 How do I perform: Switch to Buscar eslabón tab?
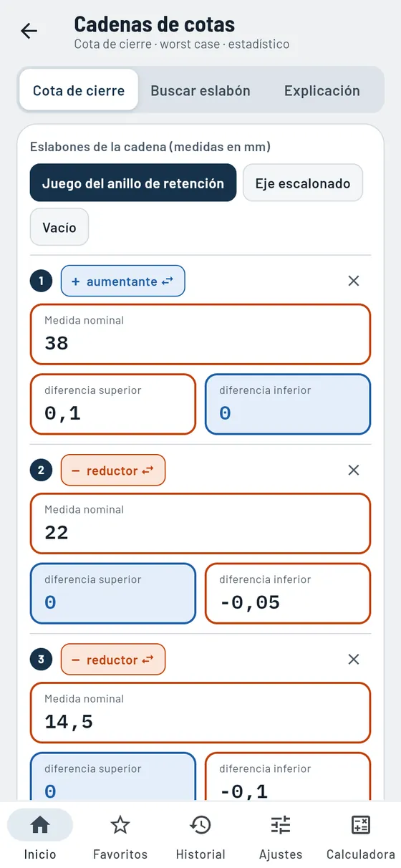(200, 90)
